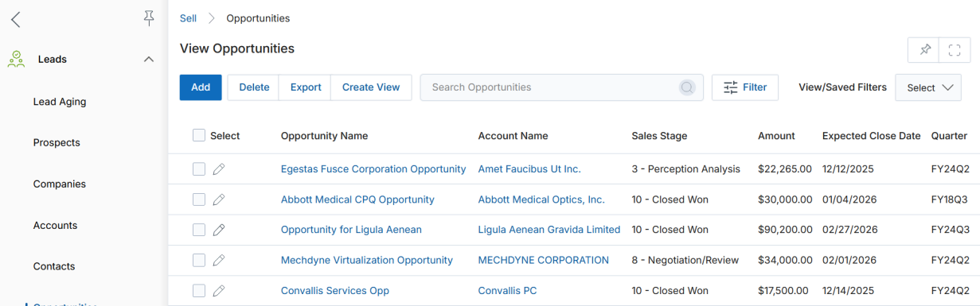This screenshot has height=306, width=980.
Task: Click Add button
Action: click(x=201, y=87)
